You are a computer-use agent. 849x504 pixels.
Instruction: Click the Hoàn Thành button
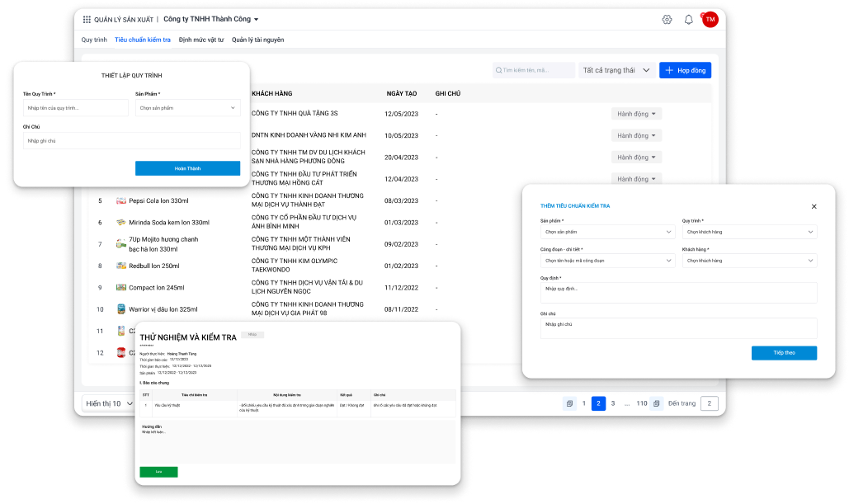click(x=187, y=168)
